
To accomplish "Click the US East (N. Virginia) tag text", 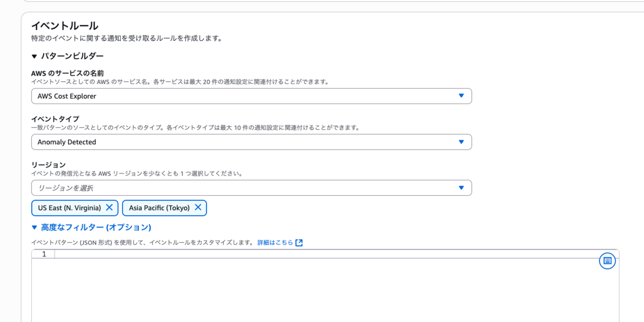I will coord(69,208).
